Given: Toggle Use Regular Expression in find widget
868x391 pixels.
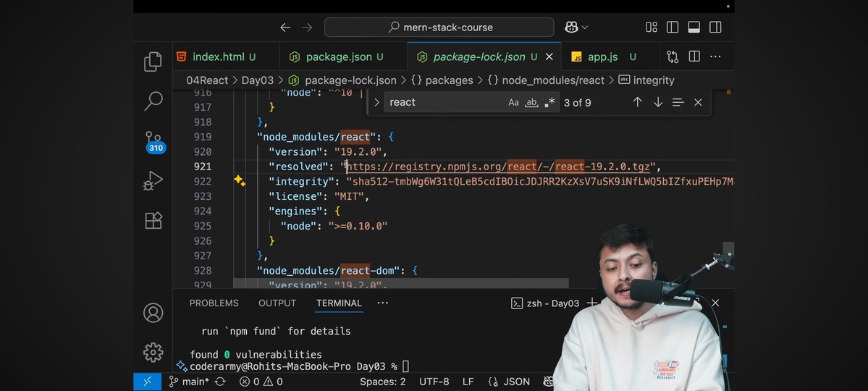Looking at the screenshot, I should [549, 102].
